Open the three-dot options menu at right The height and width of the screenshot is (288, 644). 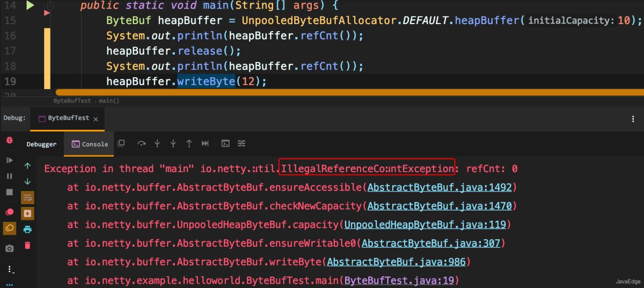click(633, 119)
